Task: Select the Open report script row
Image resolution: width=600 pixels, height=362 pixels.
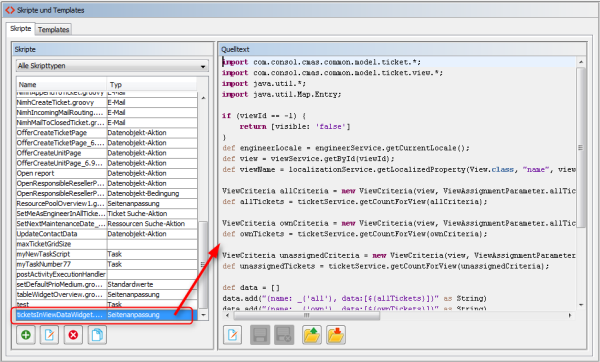Action: coord(107,173)
